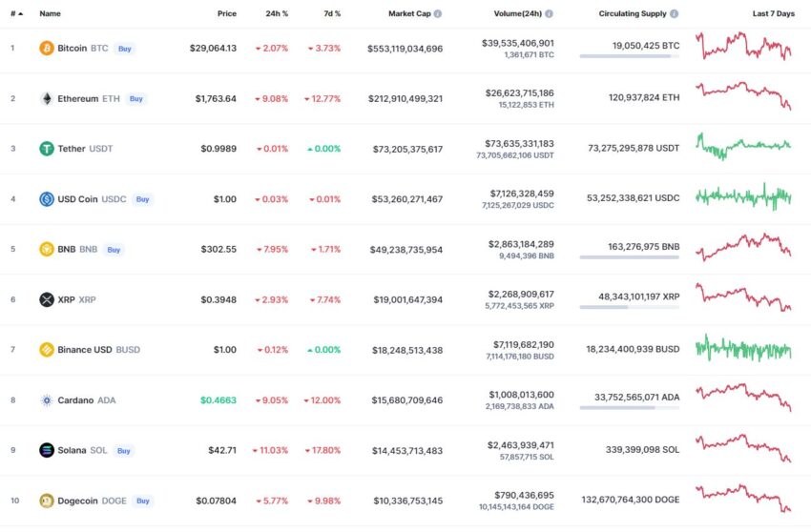
Task: Click the Ethereum diamond logo icon
Action: (x=47, y=98)
